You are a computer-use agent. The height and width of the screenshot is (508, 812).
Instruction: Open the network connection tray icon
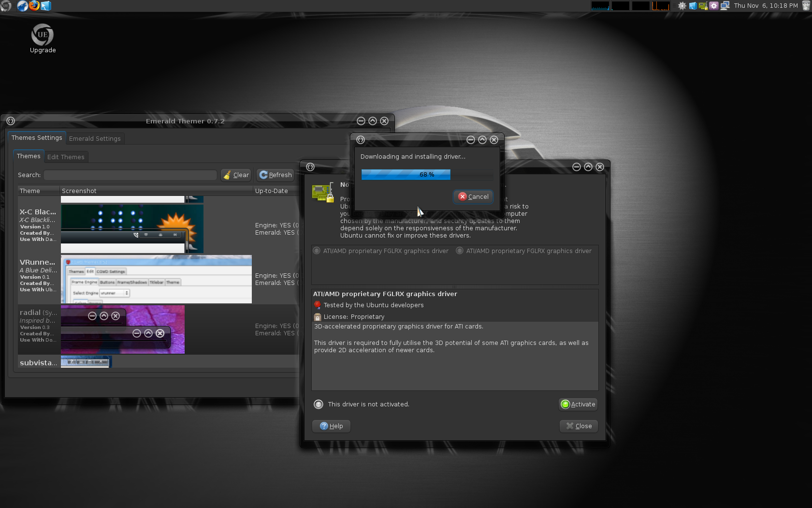(725, 6)
